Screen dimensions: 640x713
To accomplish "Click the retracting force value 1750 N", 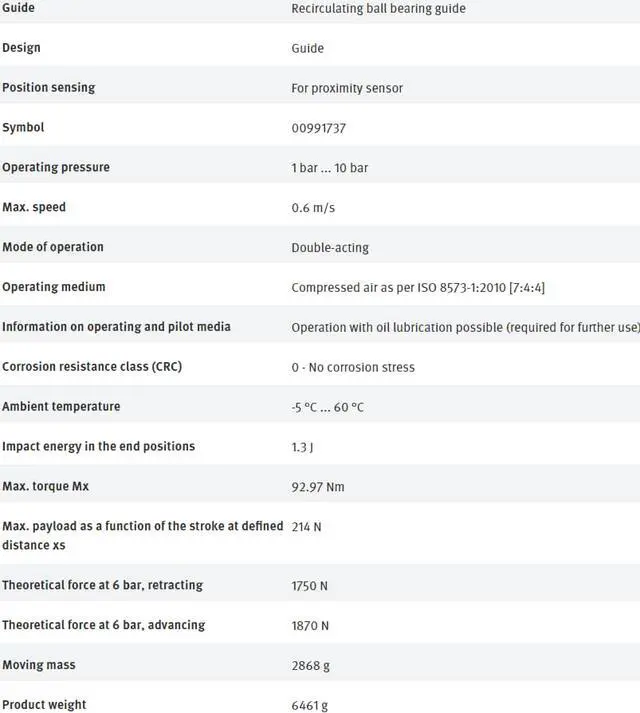I will click(310, 586).
